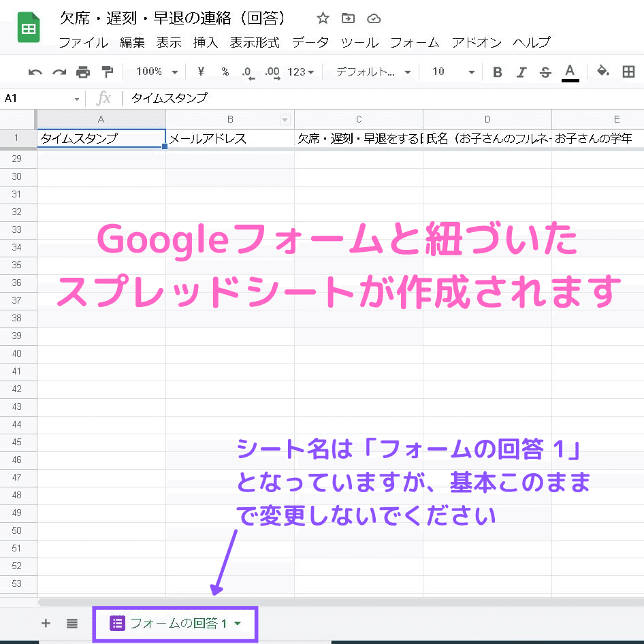This screenshot has height=644, width=644.
Task: Print the spreadsheet
Action: 83,72
